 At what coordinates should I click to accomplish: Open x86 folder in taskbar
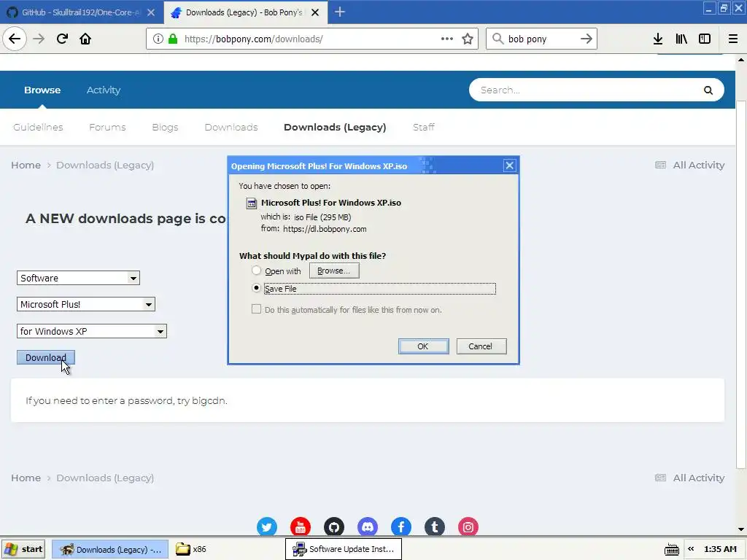(190, 549)
